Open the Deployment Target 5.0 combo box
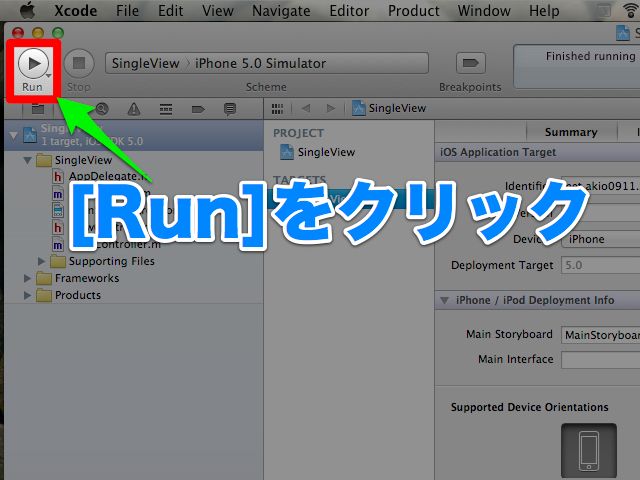640x480 pixels. [x=600, y=265]
